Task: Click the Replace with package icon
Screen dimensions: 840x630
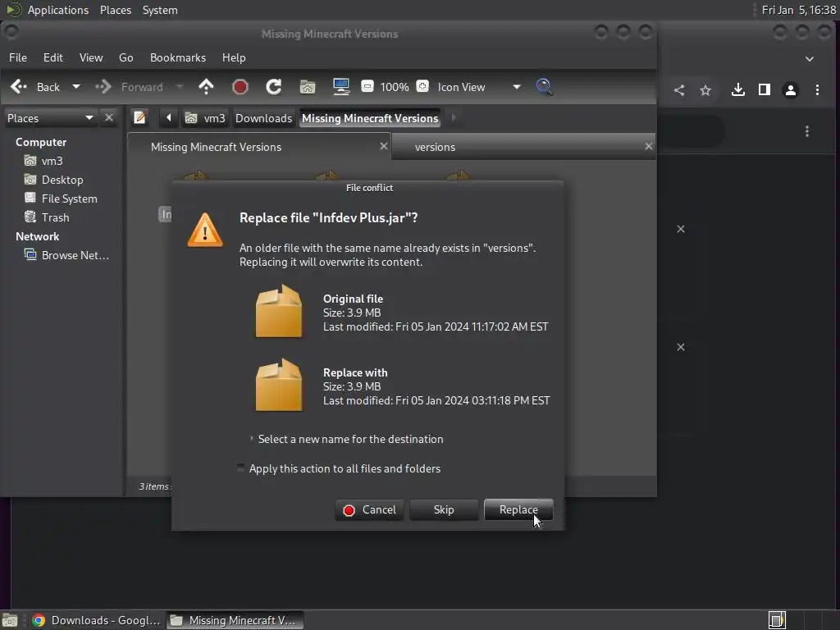Action: (x=279, y=386)
